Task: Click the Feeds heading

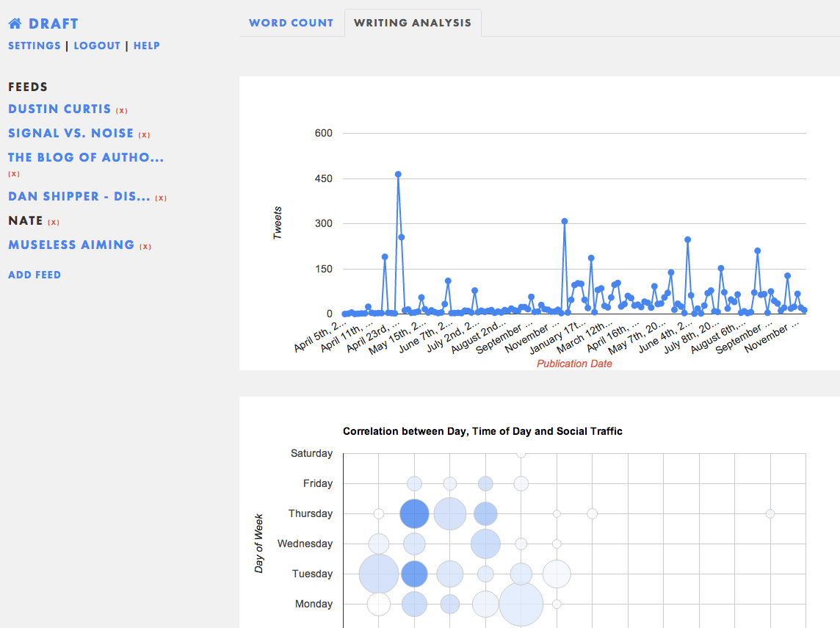Action: tap(28, 87)
